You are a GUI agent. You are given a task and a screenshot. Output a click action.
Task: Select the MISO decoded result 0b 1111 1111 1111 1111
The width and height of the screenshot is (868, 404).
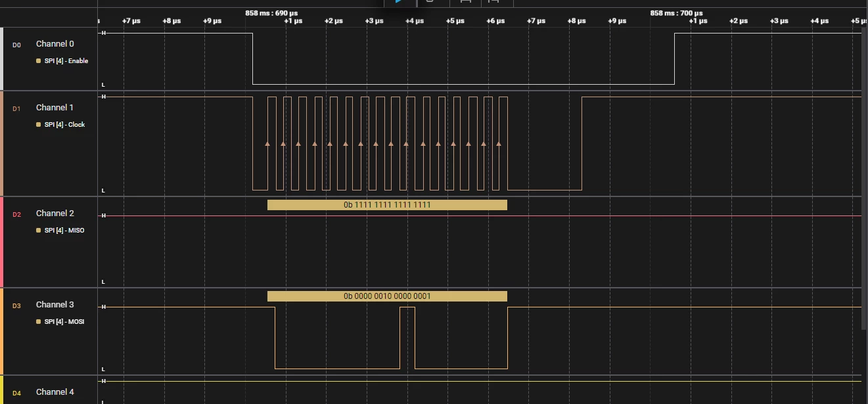tap(387, 205)
